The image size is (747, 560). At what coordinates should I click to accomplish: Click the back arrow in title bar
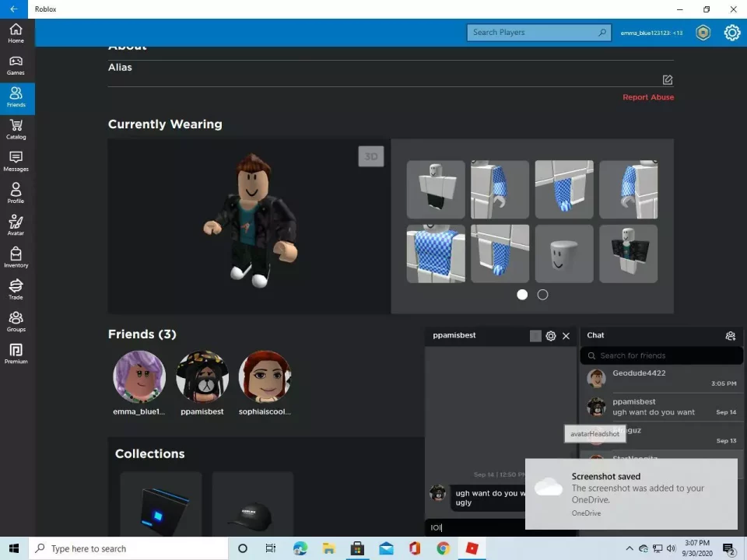(x=13, y=9)
